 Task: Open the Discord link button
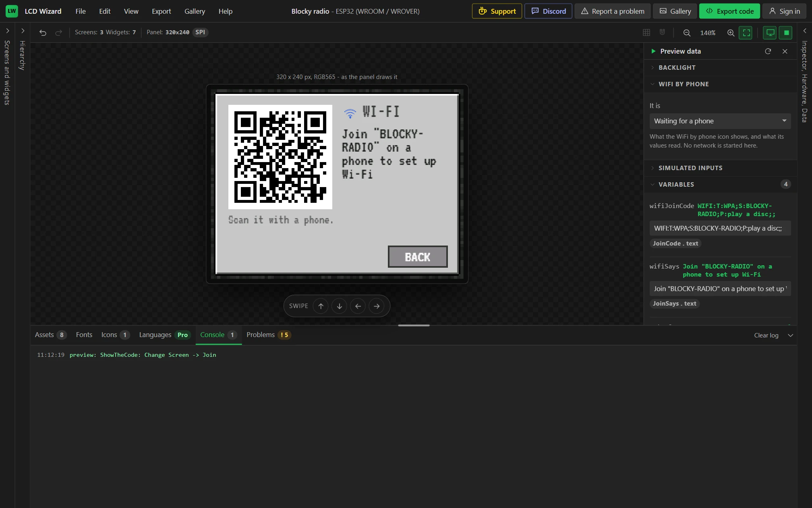click(x=548, y=11)
